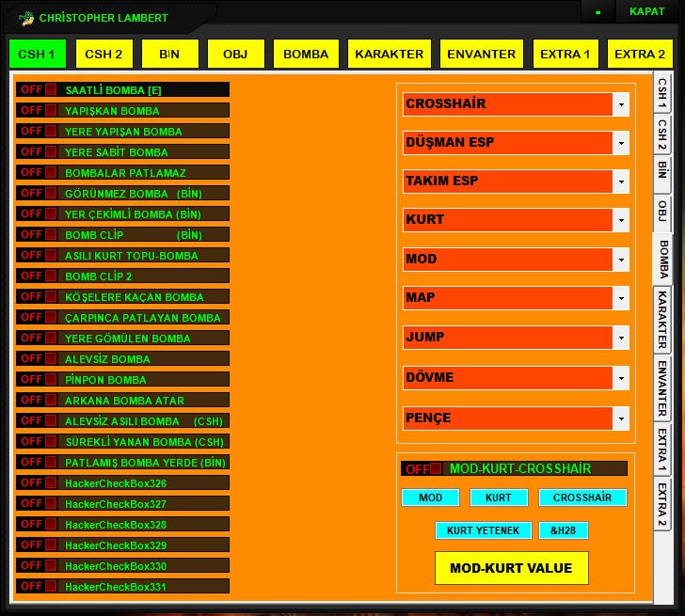The image size is (685, 616).
Task: Expand the DÜŞMAN ESP dropdown
Action: [621, 143]
